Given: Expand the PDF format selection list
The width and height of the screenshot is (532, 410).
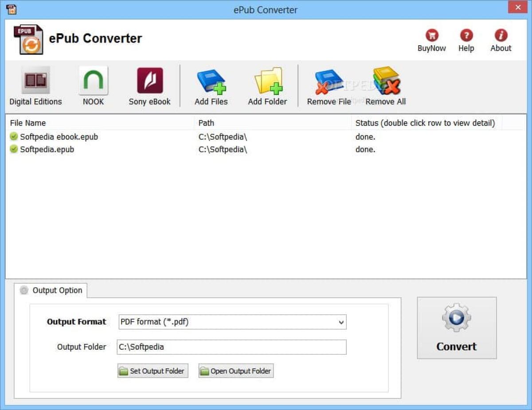Looking at the screenshot, I should 341,322.
